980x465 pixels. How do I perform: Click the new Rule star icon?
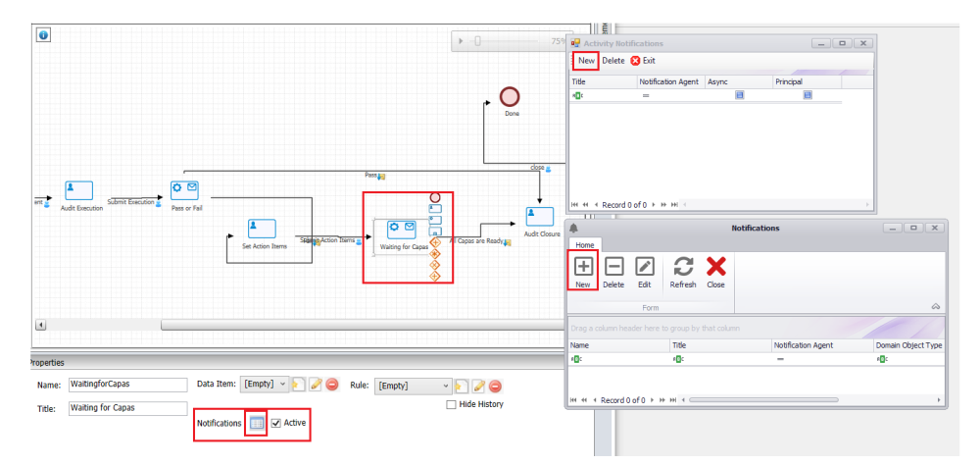(462, 387)
